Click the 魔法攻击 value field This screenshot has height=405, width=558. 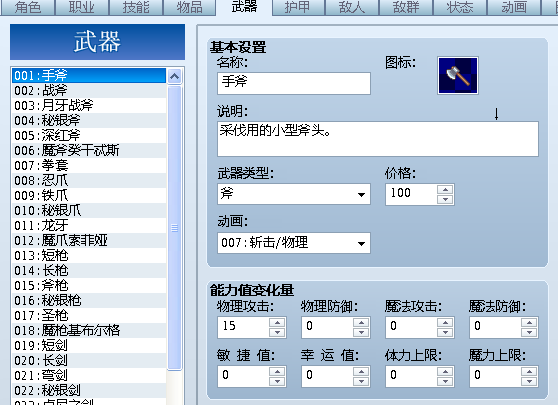pyautogui.click(x=411, y=327)
